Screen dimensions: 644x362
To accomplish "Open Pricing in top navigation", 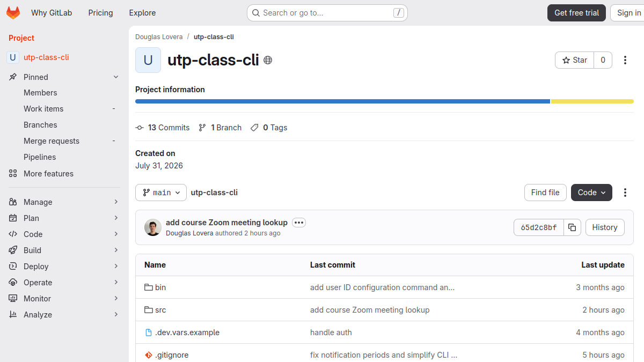I will pos(101,13).
